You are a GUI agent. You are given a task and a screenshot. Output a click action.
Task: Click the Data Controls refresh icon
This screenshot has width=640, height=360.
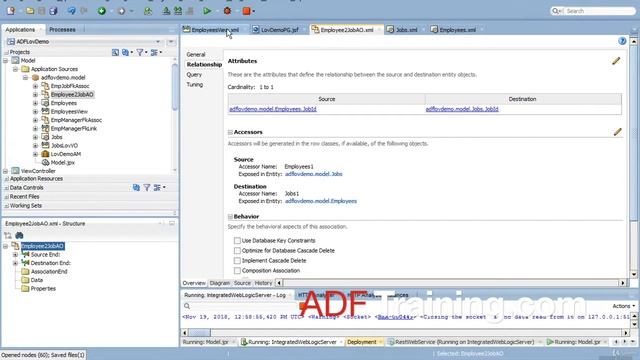tap(136, 187)
